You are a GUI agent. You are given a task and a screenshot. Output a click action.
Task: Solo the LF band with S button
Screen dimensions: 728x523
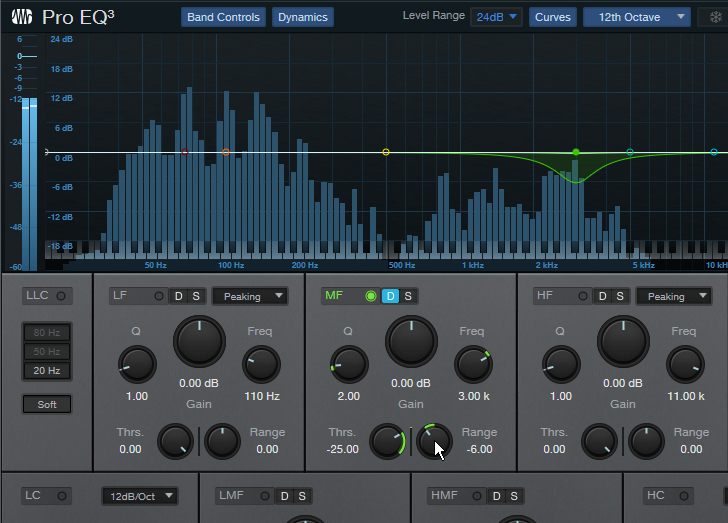pos(196,296)
